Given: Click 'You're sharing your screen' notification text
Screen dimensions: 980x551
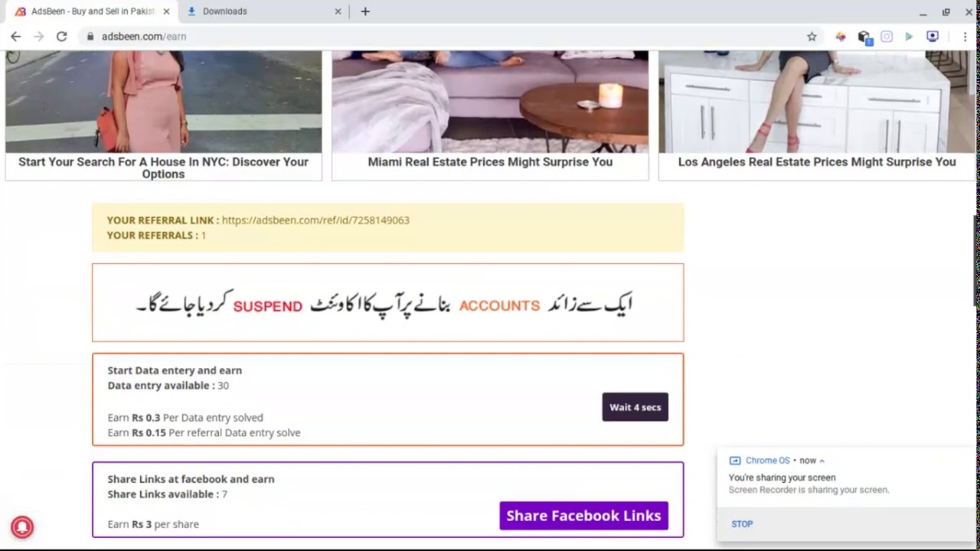Looking at the screenshot, I should pos(782,478).
